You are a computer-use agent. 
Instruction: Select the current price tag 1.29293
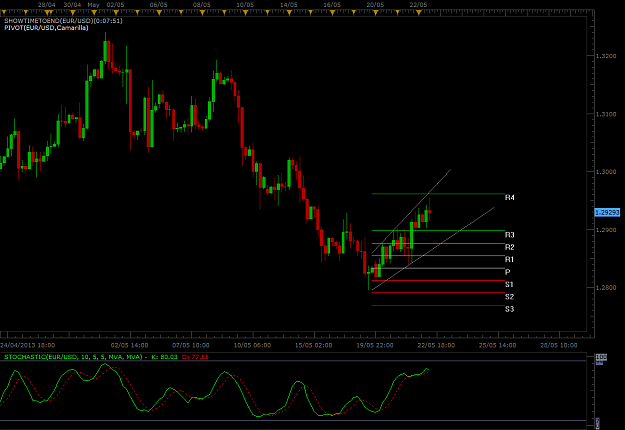click(x=607, y=212)
